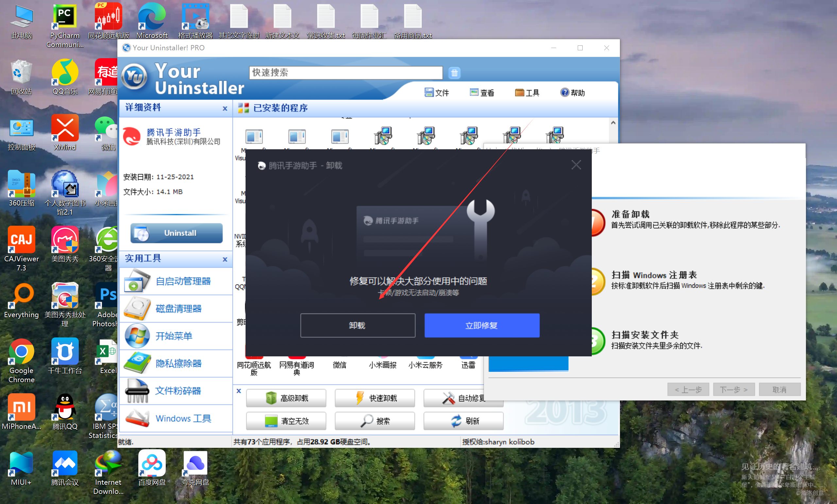Hide the bottom action button bar
Screen dimensions: 837x504
(x=239, y=391)
